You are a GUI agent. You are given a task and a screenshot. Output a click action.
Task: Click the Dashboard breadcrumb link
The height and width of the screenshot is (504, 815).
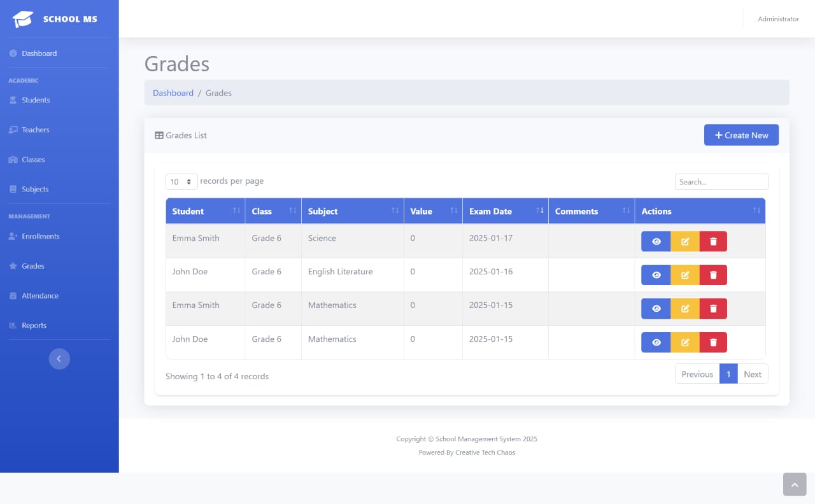(x=173, y=93)
